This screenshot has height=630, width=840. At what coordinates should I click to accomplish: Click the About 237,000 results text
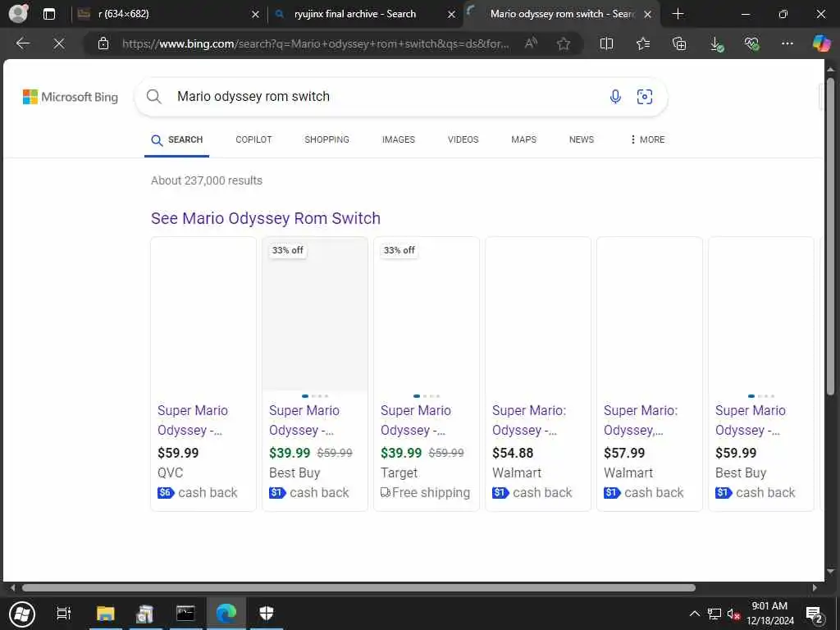click(207, 180)
